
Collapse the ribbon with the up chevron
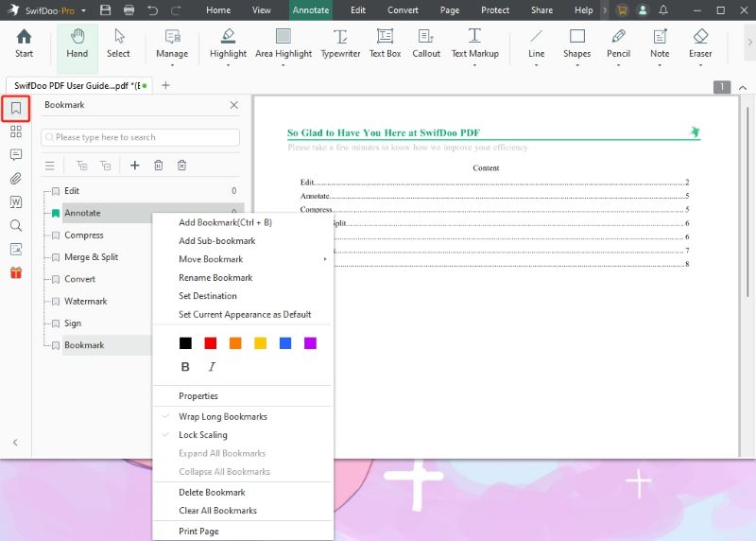click(x=743, y=88)
